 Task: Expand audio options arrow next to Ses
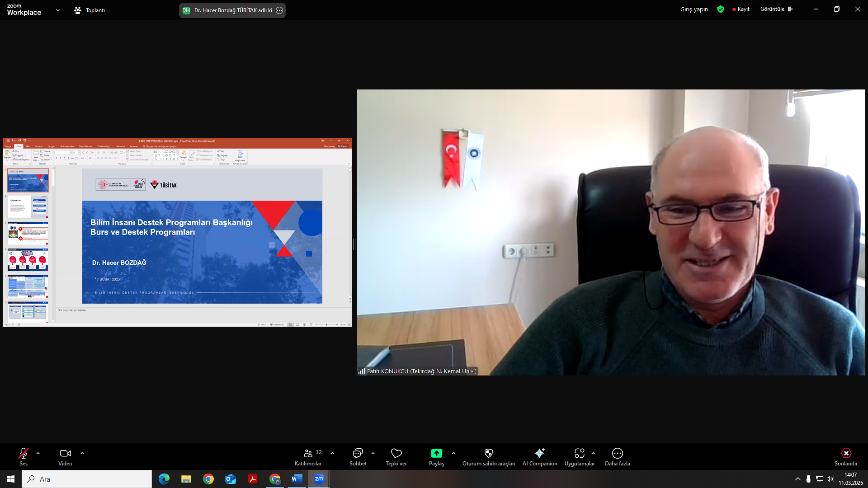[38, 453]
